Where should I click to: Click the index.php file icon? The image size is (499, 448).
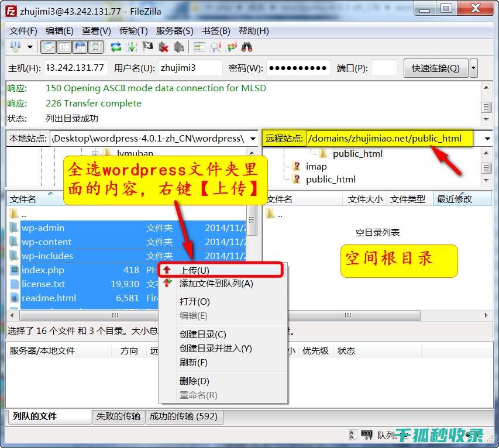click(14, 270)
